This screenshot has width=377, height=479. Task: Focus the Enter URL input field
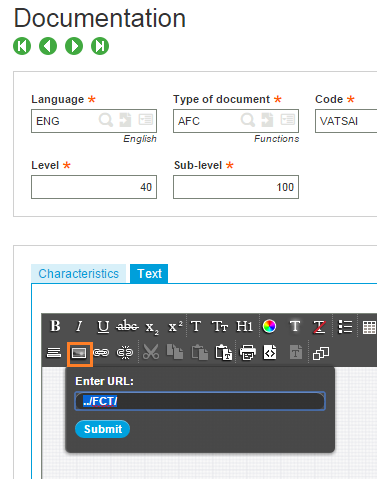coord(200,401)
